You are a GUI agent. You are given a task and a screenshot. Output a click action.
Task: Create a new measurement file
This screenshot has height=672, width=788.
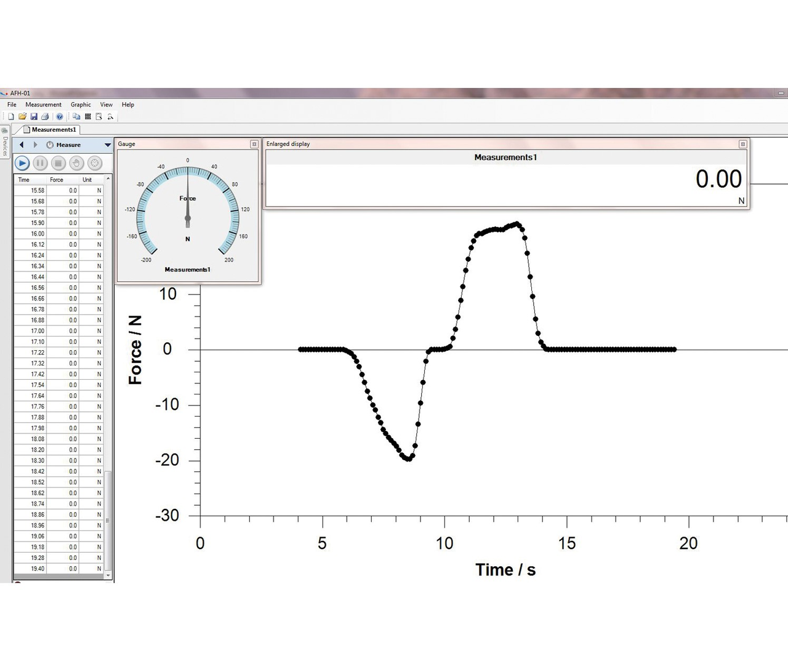(x=11, y=116)
